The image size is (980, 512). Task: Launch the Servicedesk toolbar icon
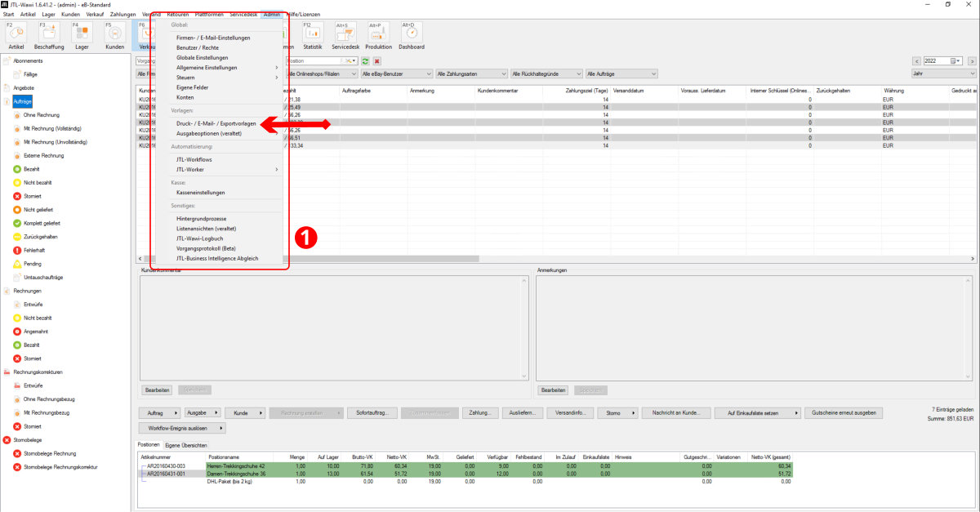[x=345, y=34]
